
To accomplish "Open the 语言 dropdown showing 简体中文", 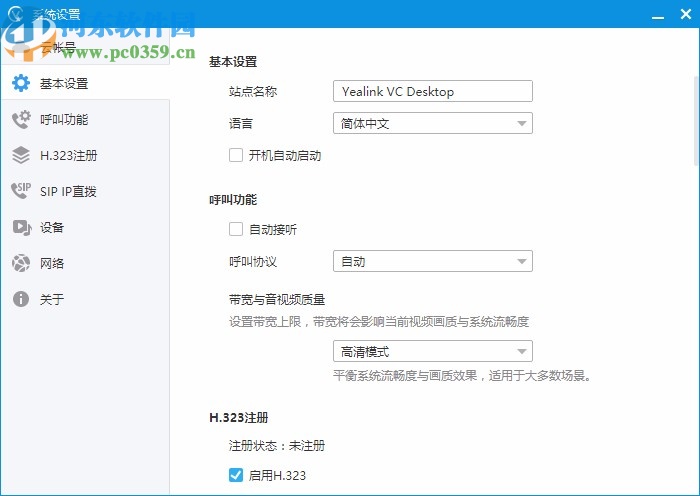I will click(433, 123).
